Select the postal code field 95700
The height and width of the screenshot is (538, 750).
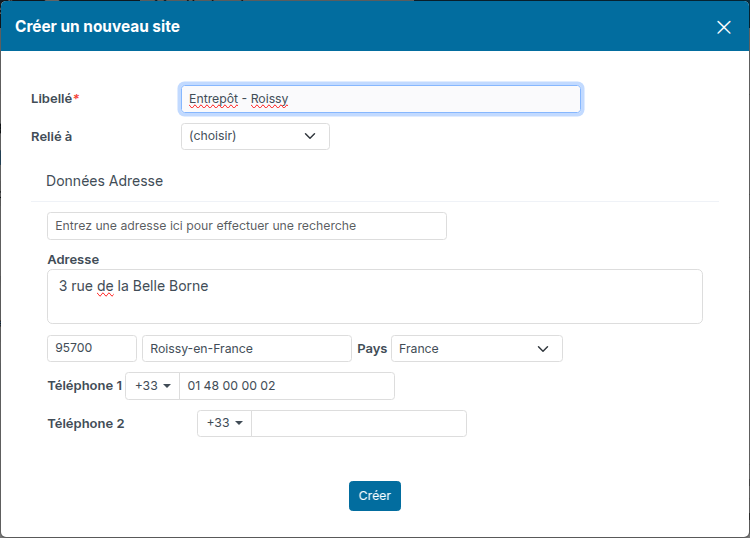pos(92,348)
